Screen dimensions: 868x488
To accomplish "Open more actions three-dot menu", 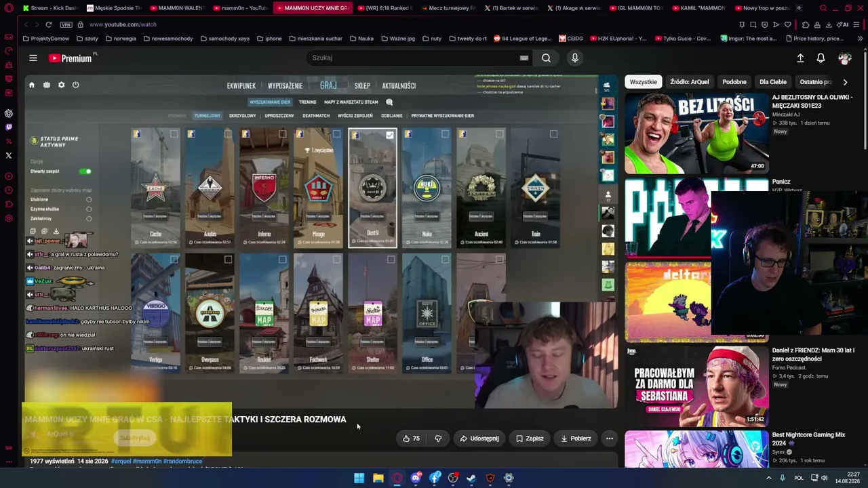I will click(609, 439).
